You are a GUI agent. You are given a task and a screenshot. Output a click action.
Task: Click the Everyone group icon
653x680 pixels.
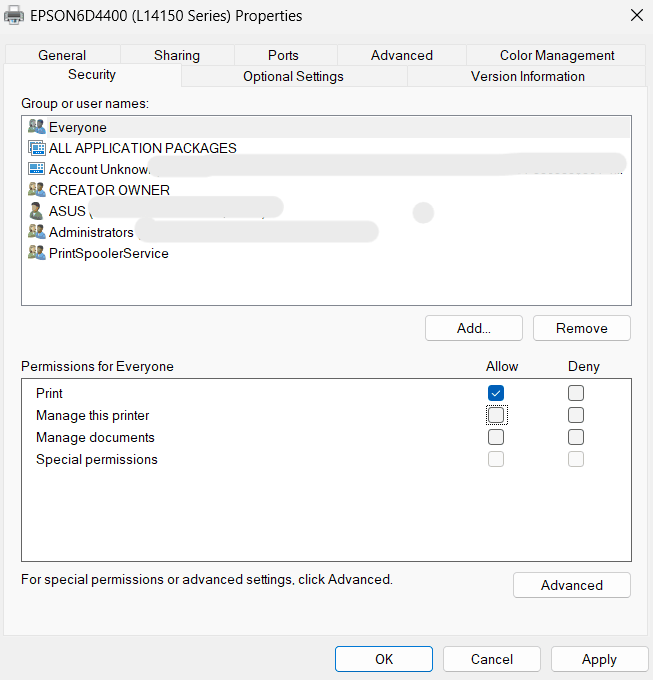click(x=36, y=127)
